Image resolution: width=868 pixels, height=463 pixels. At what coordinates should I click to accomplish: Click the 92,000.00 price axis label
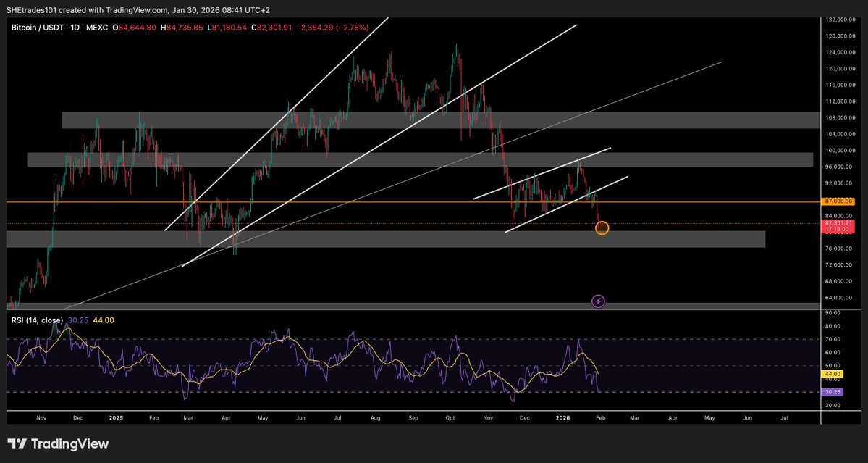point(840,183)
